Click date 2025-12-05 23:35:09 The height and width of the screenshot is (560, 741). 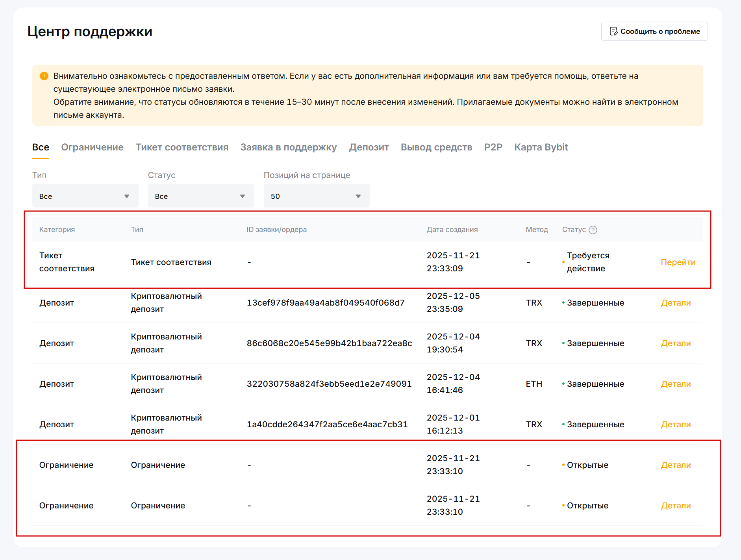click(x=453, y=302)
